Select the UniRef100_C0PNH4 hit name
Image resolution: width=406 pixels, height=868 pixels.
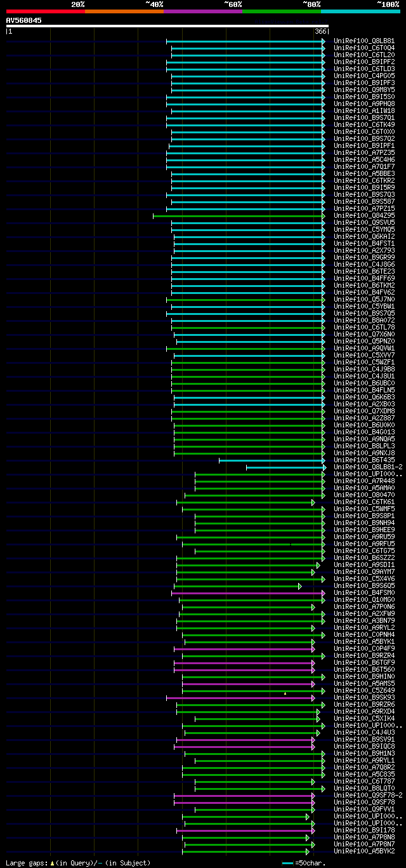364,635
